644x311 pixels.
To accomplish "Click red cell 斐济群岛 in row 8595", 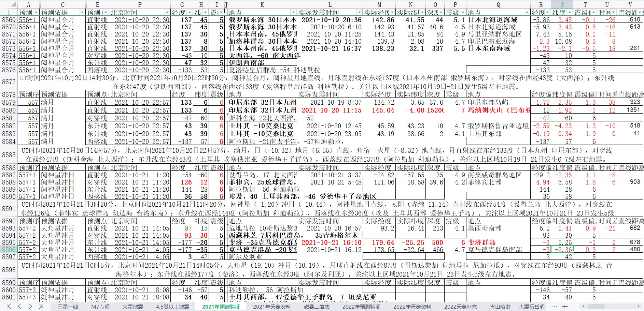I will [x=498, y=242].
